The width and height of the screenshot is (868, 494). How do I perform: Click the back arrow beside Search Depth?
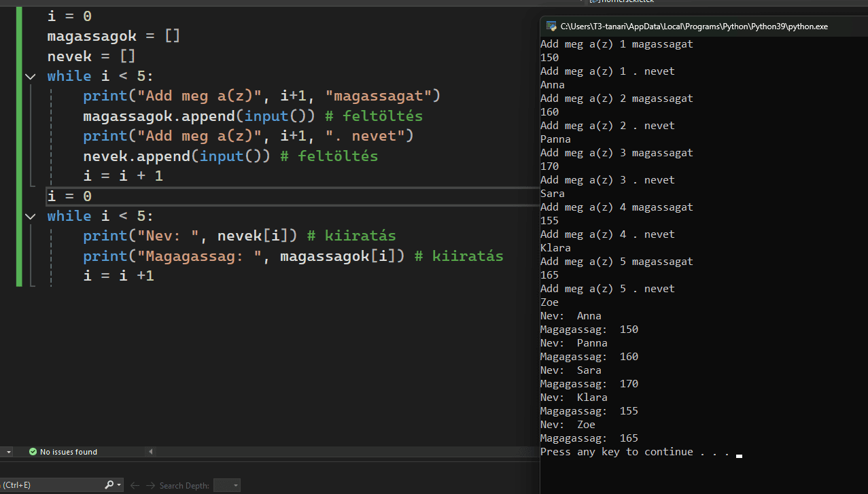click(x=135, y=485)
